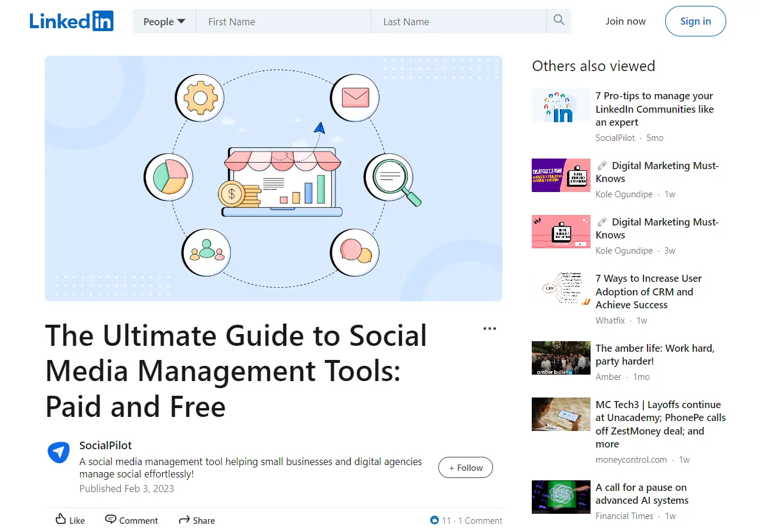The height and width of the screenshot is (532, 768).
Task: Click the SocialPilot profile avatar
Action: (x=58, y=453)
